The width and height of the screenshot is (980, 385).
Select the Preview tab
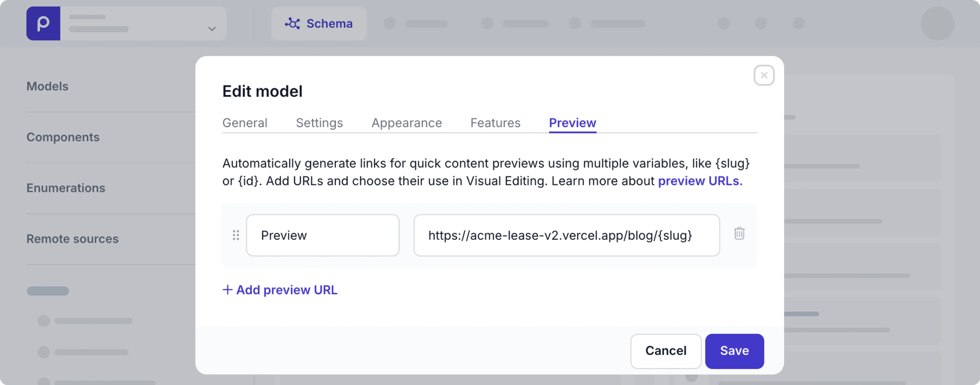(572, 122)
